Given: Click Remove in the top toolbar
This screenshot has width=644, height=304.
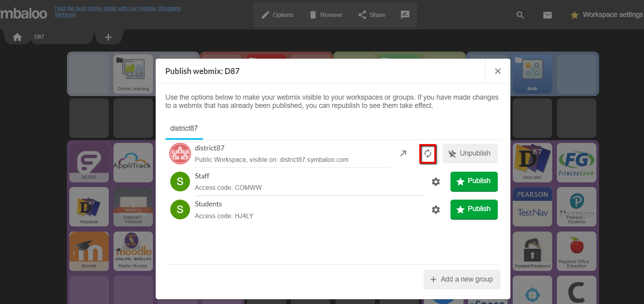Looking at the screenshot, I should [326, 15].
